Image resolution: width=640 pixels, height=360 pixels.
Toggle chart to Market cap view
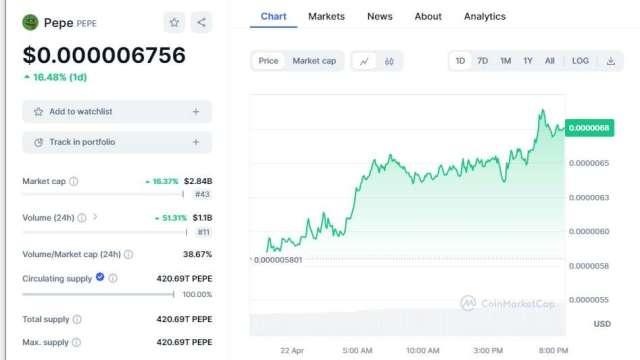coord(314,61)
